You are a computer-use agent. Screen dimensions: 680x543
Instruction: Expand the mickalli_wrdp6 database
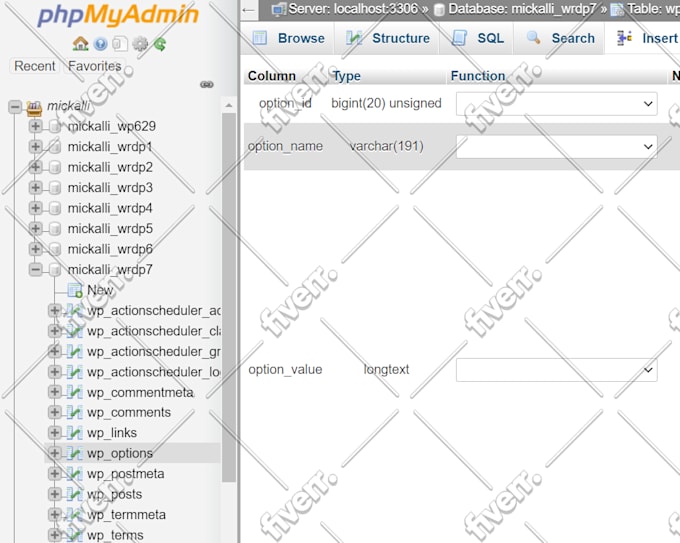pyautogui.click(x=36, y=249)
